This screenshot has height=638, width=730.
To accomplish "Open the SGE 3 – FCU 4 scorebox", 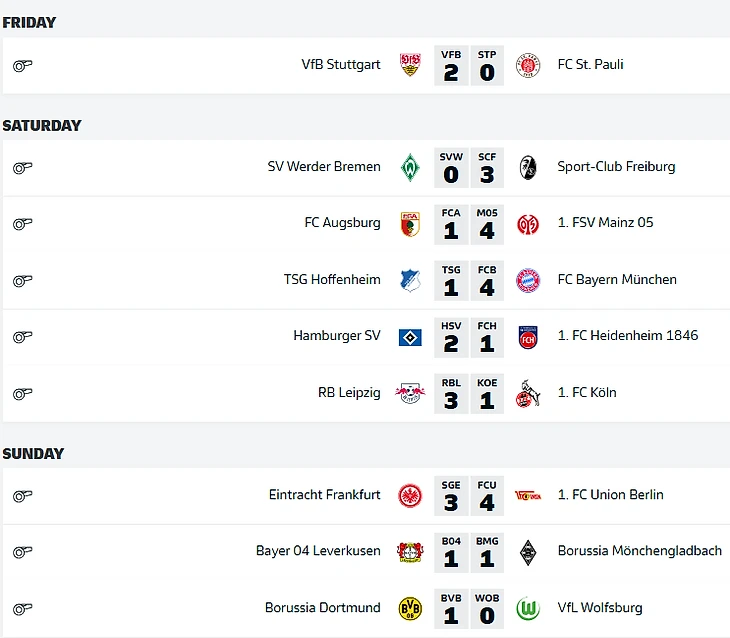I will click(469, 496).
